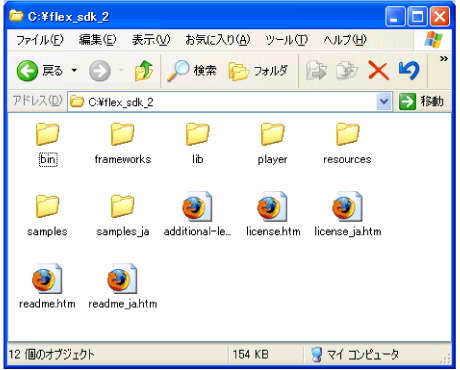The height and width of the screenshot is (370, 460).
Task: Open the 表示(V) menu
Action: (151, 40)
